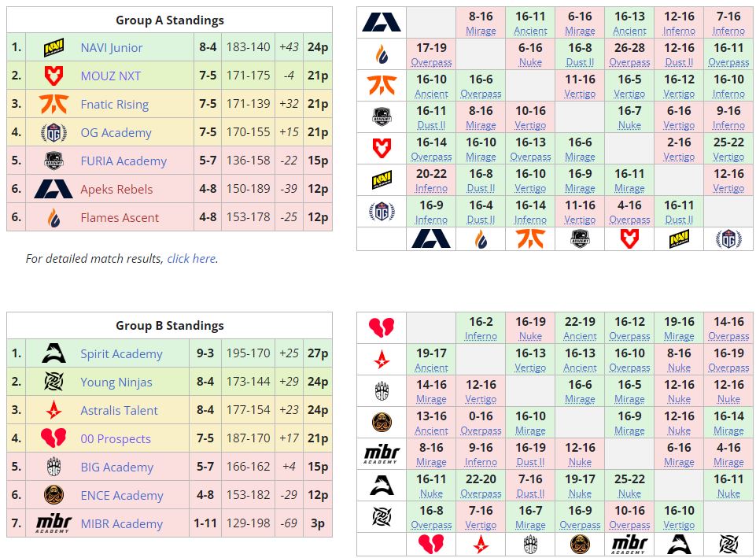Open Overpass map link under 0-16 score
The height and width of the screenshot is (558, 756).
click(x=481, y=431)
